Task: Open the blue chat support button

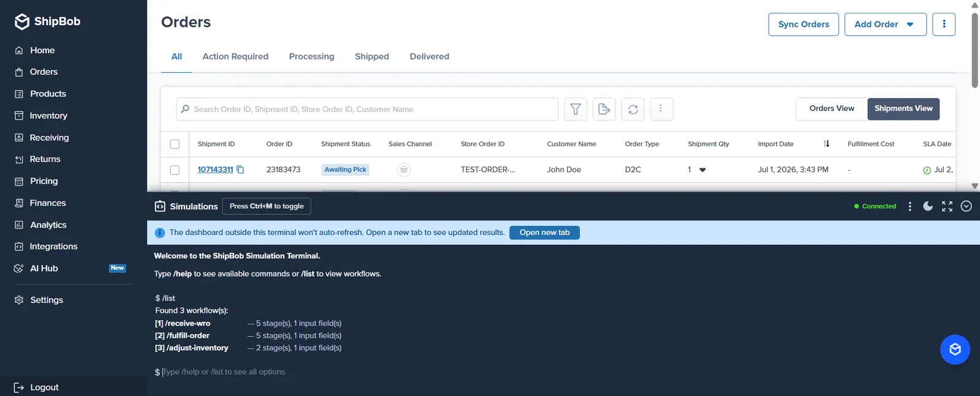Action: coord(955,349)
